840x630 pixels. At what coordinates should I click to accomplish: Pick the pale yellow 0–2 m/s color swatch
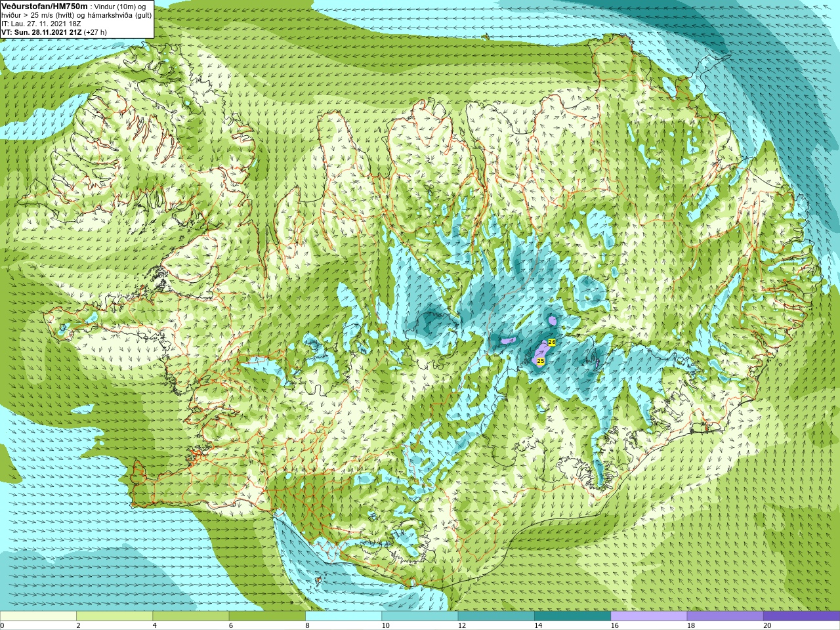[38, 616]
